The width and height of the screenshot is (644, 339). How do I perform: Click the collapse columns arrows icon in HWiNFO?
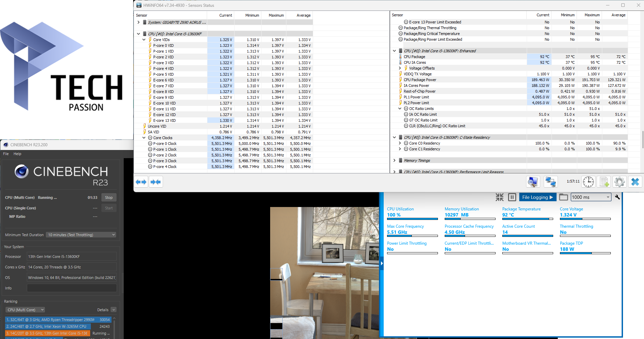point(156,182)
